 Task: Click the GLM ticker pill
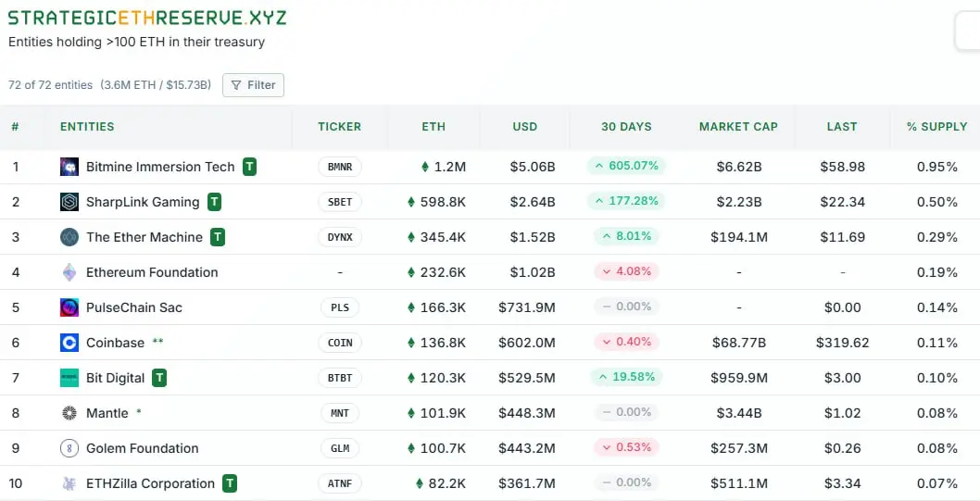pos(340,448)
